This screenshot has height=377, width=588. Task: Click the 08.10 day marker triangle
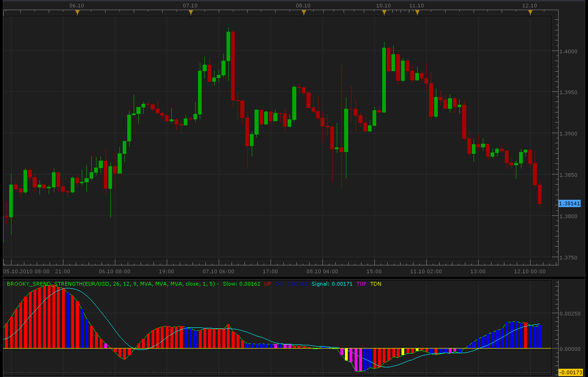click(x=304, y=13)
